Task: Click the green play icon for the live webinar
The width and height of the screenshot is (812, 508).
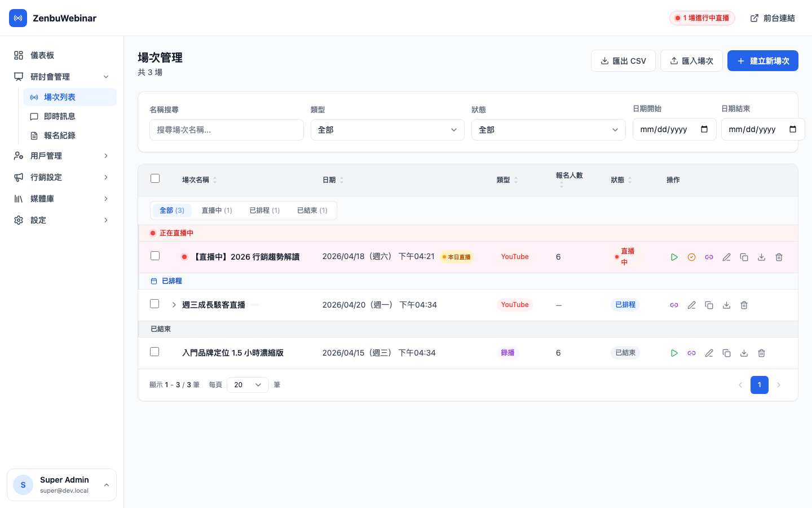Action: coord(674,257)
